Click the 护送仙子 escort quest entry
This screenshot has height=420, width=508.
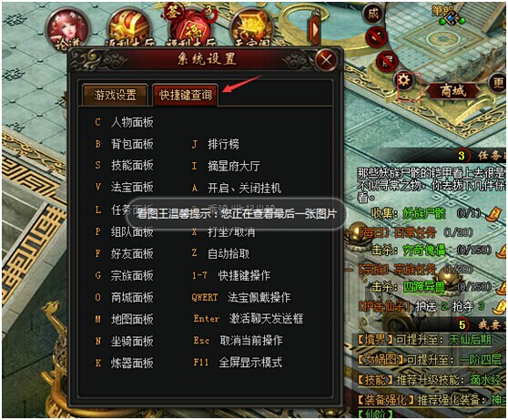pyautogui.click(x=385, y=306)
